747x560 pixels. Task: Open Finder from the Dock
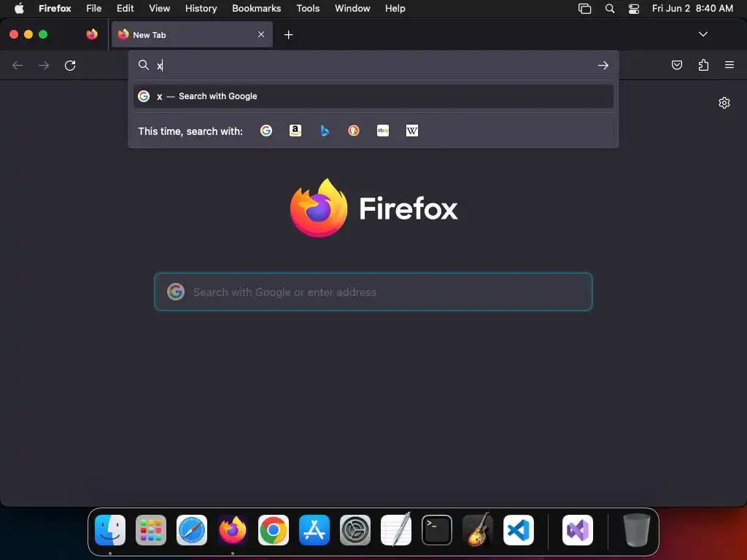[110, 530]
